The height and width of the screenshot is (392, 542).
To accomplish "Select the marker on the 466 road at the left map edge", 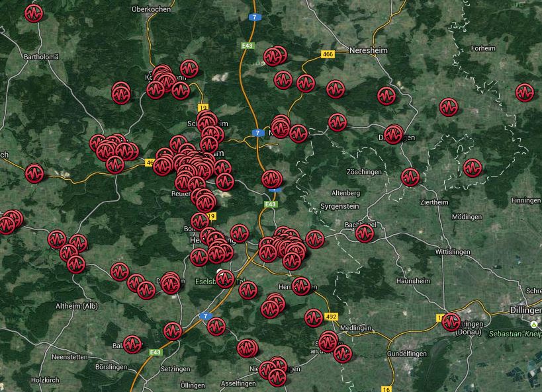I will pos(34,173).
